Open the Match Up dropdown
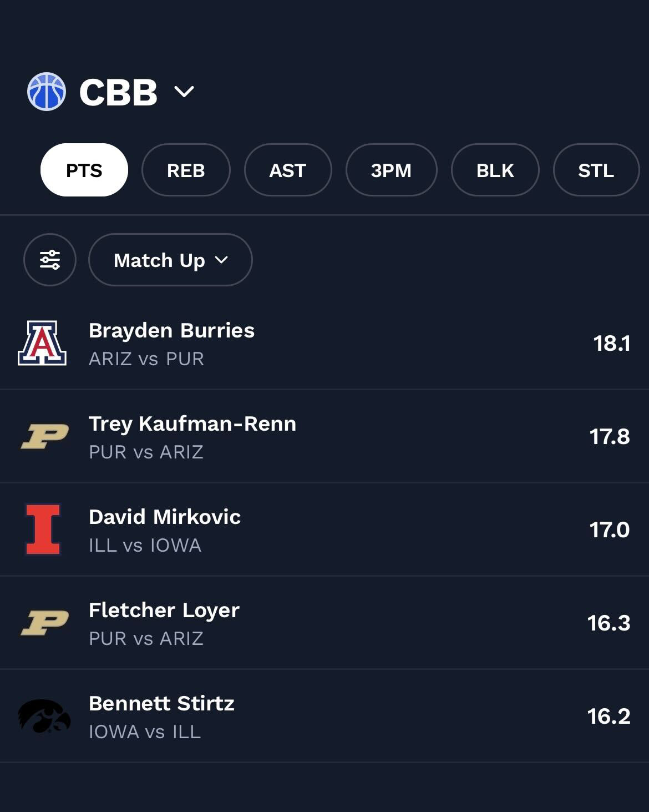 coord(170,260)
